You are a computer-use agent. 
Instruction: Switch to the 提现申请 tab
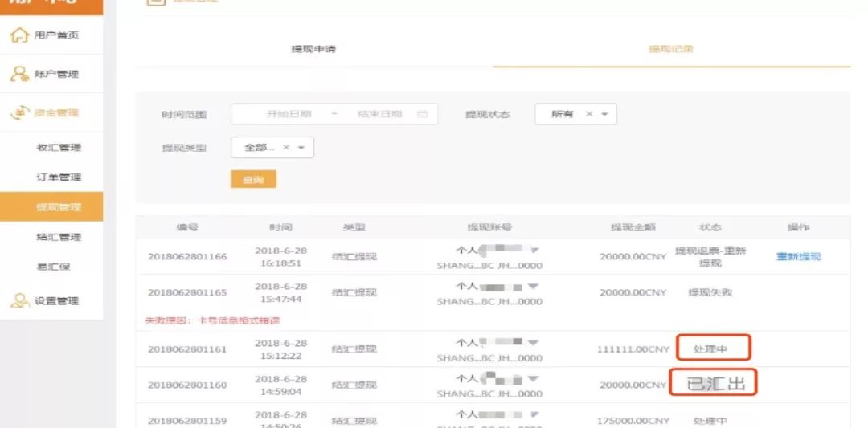[313, 49]
